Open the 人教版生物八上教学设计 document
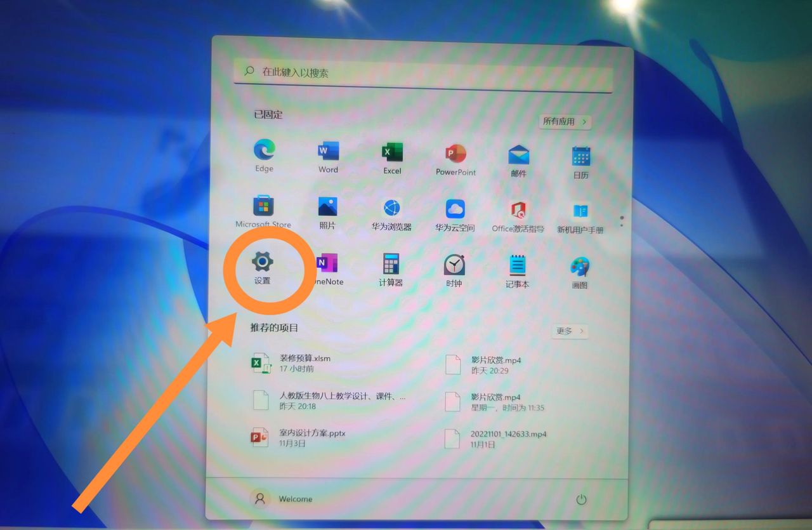 click(x=329, y=401)
